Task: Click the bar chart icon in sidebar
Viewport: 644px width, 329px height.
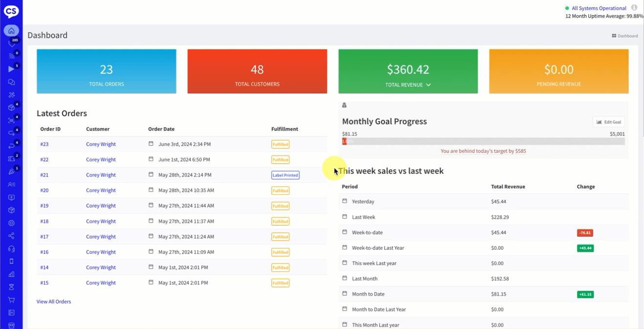Action: (11, 274)
